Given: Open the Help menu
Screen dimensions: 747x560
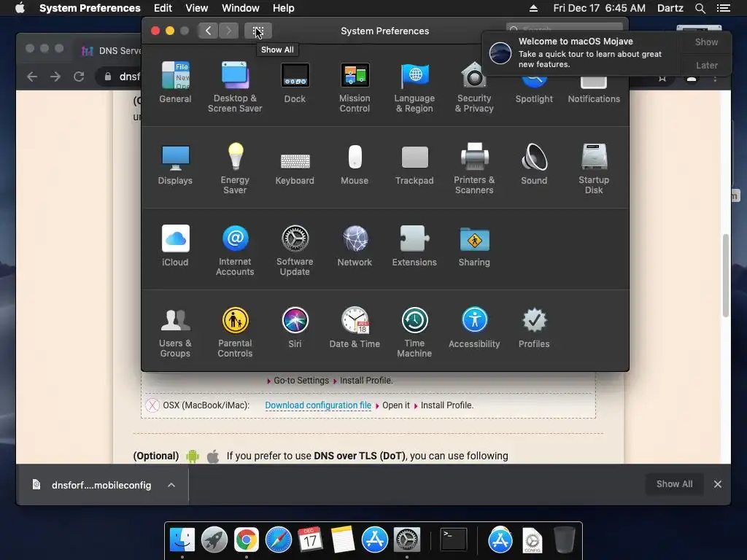Looking at the screenshot, I should (x=284, y=8).
